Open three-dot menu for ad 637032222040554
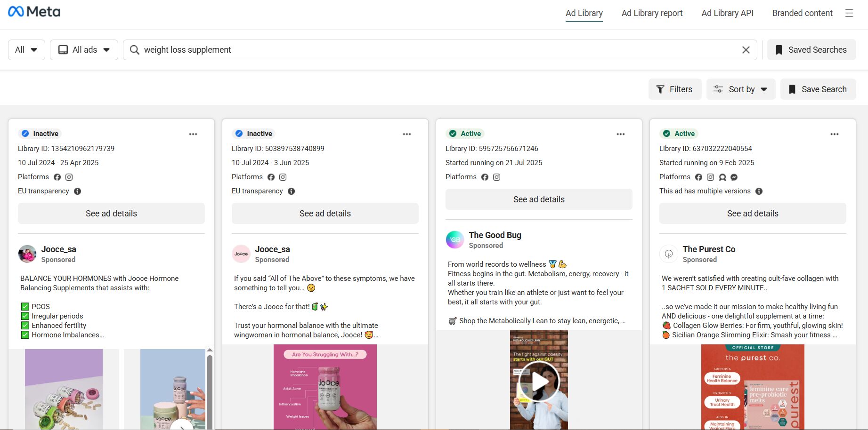Screen dimensions: 868x430 [x=835, y=134]
